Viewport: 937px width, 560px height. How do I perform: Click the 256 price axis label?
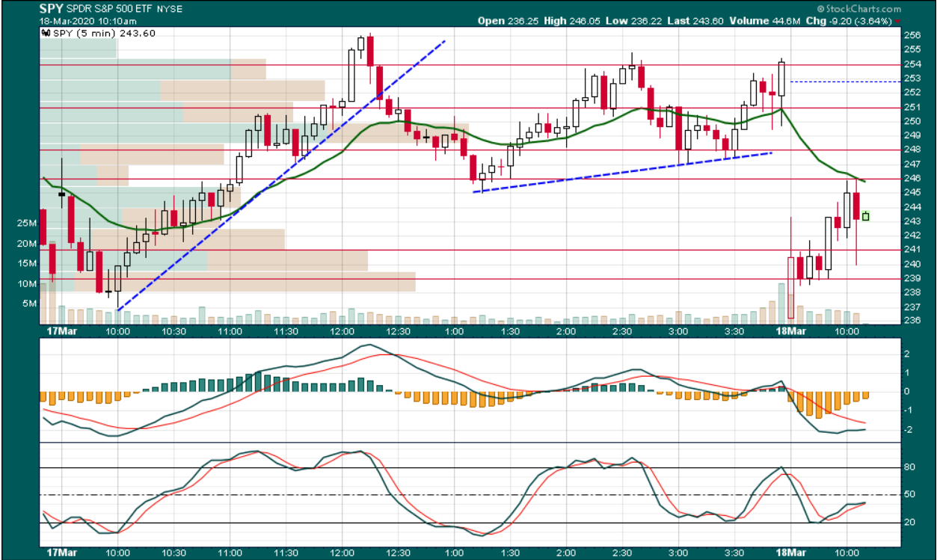(912, 35)
